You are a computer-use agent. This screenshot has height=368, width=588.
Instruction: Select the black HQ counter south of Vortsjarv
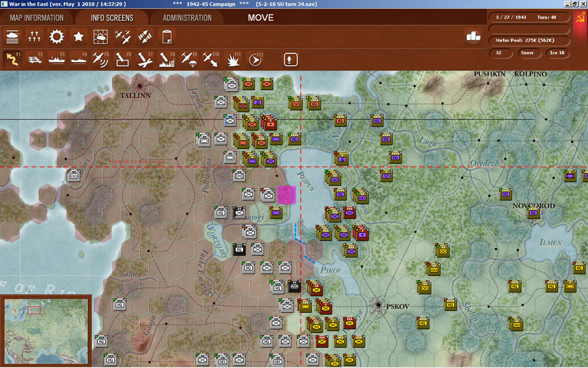point(239,249)
